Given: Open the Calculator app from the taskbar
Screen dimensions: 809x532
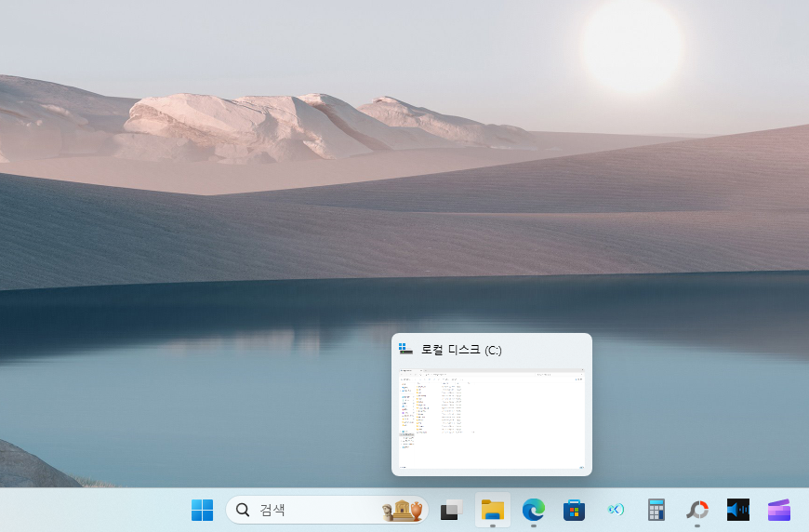Looking at the screenshot, I should pos(656,510).
